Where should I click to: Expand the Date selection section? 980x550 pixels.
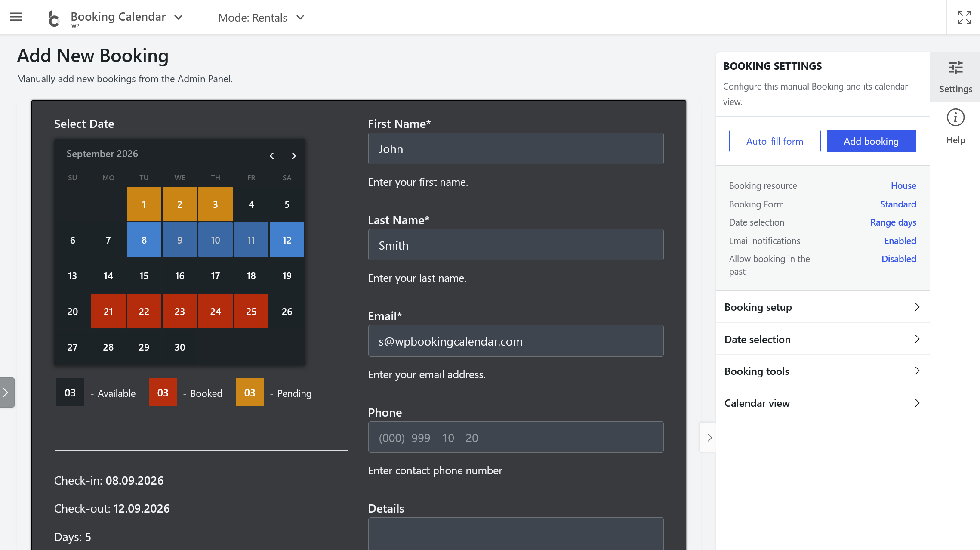click(823, 339)
